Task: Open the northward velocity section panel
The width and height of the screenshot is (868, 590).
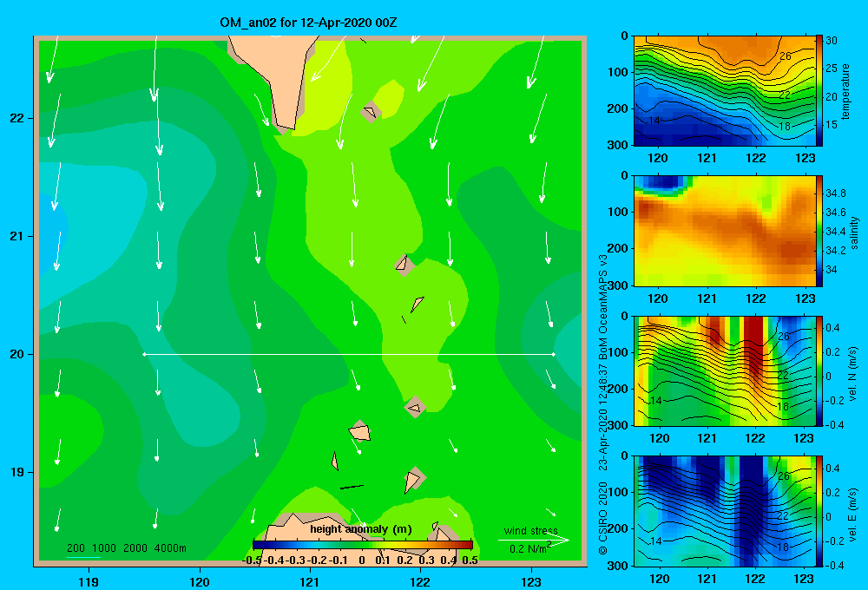Action: (x=725, y=370)
